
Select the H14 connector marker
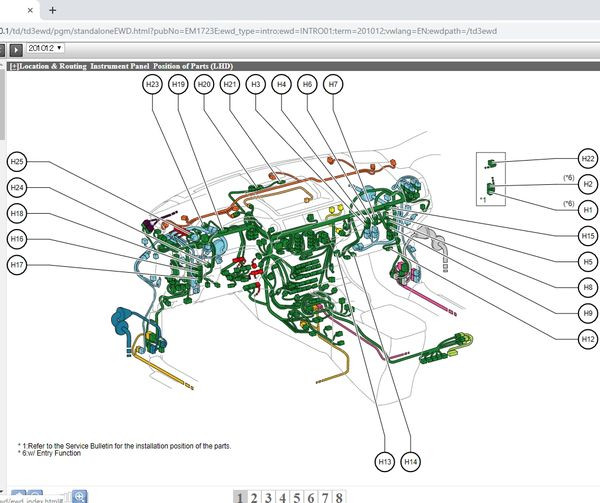411,462
